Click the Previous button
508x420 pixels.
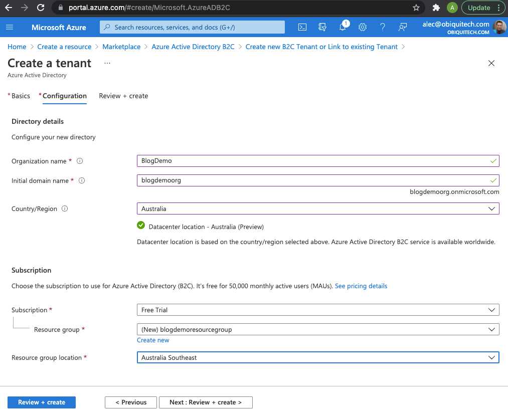(x=131, y=402)
